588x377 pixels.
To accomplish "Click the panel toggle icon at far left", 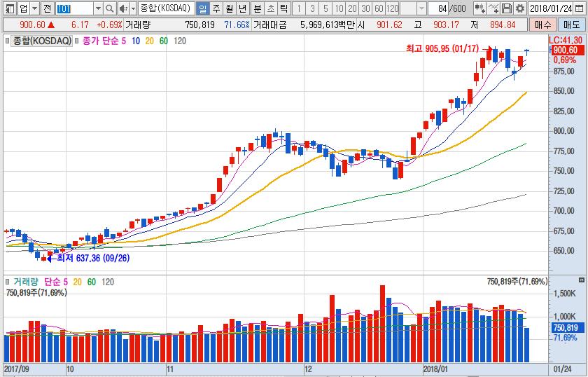I will click(x=8, y=8).
